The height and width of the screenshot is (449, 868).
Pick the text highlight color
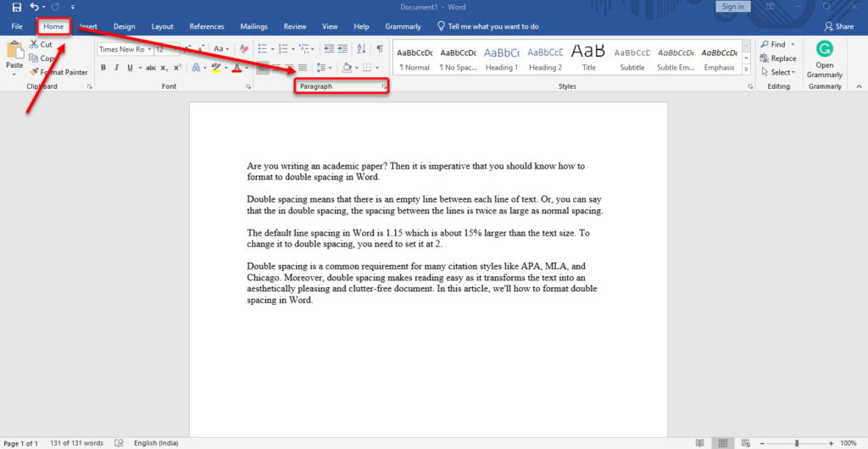[216, 68]
